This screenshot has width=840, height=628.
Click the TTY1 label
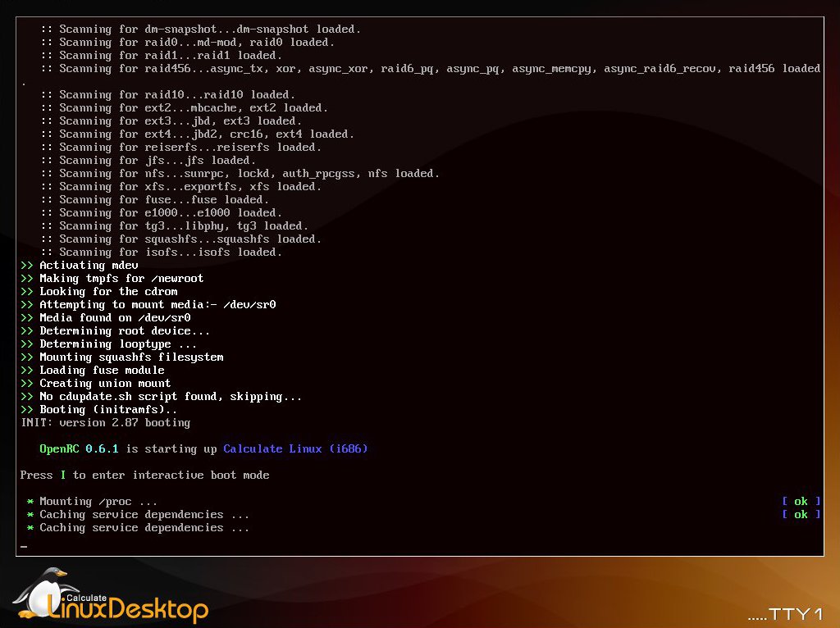[795, 614]
